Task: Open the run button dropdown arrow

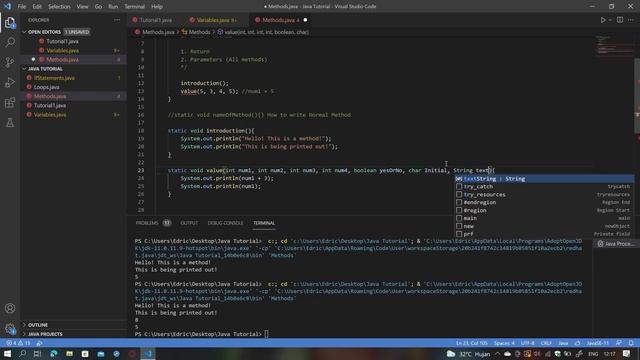Action: click(x=610, y=20)
